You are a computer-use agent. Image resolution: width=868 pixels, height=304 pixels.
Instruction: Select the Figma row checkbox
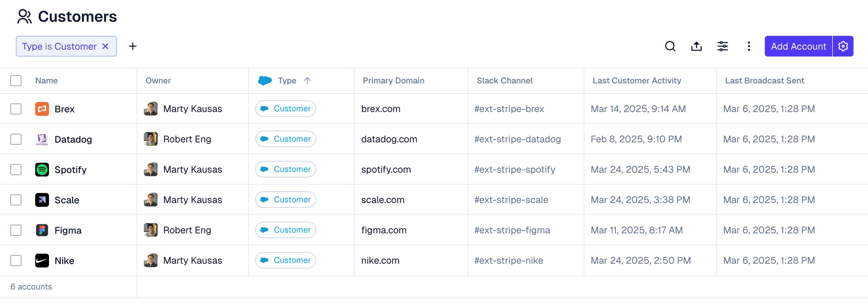16,230
